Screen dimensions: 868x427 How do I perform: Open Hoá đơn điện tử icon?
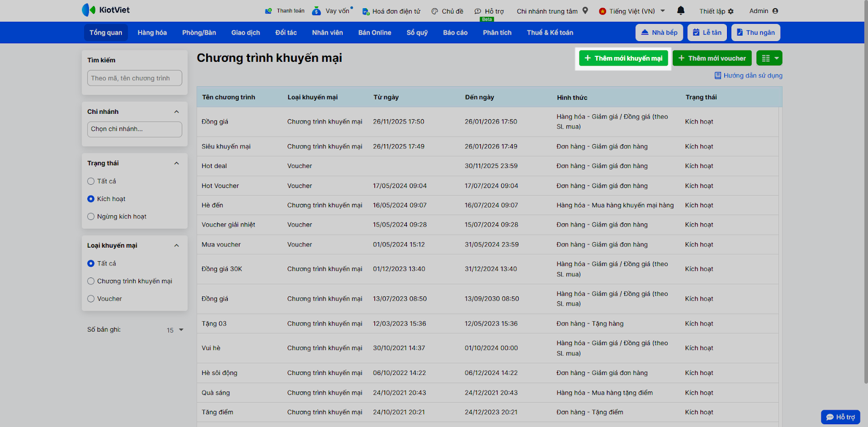366,11
